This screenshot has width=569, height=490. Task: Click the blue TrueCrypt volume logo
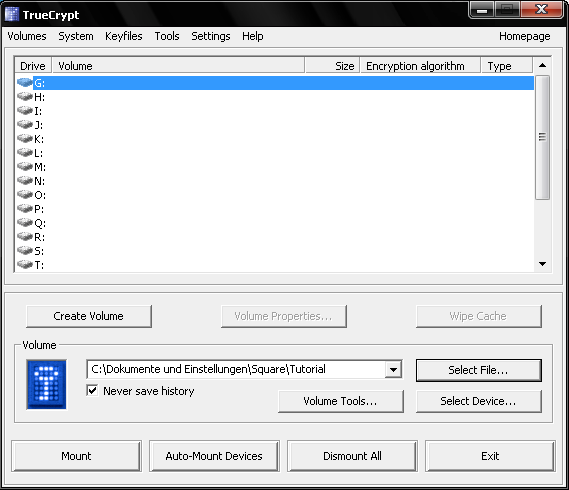click(46, 384)
